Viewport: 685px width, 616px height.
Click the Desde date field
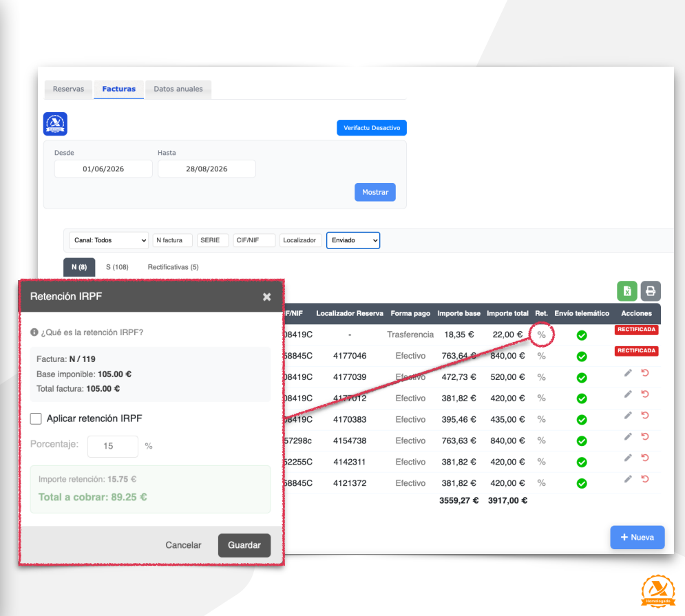click(103, 169)
